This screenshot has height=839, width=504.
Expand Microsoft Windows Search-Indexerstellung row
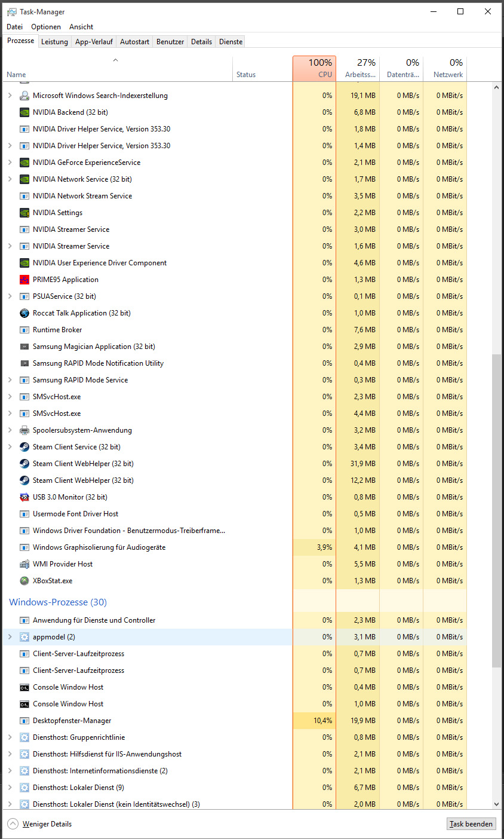click(x=10, y=96)
